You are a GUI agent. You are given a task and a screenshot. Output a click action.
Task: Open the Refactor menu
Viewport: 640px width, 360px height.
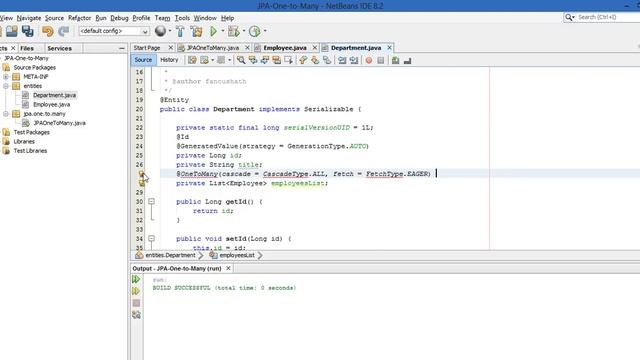pyautogui.click(x=80, y=18)
